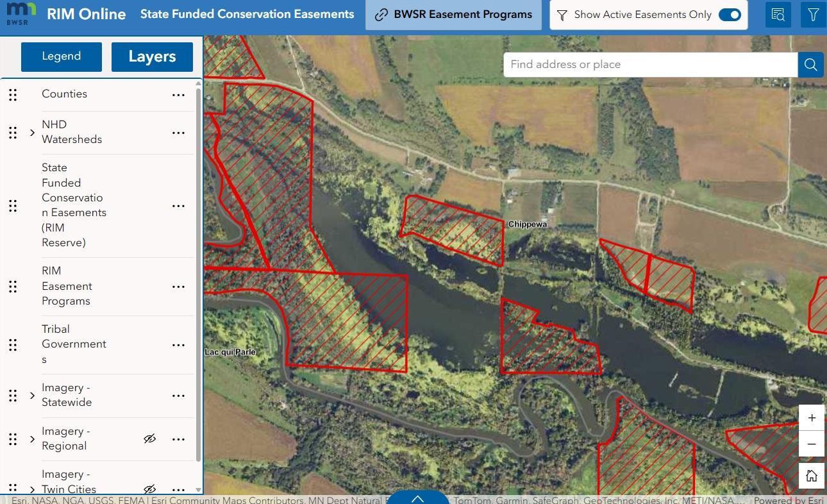Switch to the Layers tab
This screenshot has width=827, height=504.
pyautogui.click(x=152, y=56)
